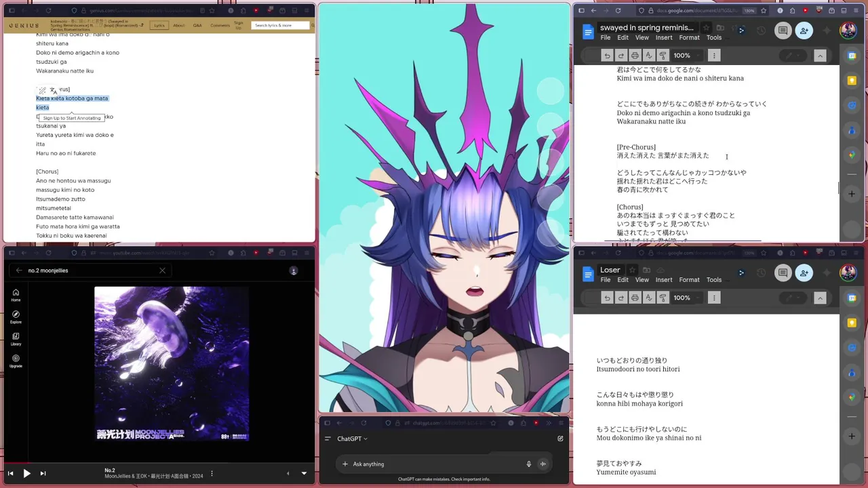
Task: Open the About tab on Genius
Action: 179,25
